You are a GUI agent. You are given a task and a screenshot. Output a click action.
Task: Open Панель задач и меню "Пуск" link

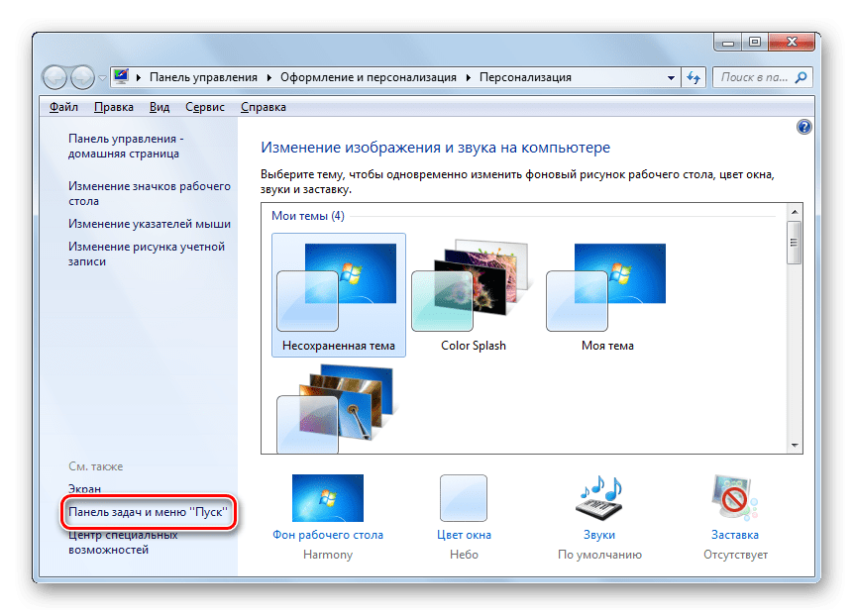tap(149, 514)
